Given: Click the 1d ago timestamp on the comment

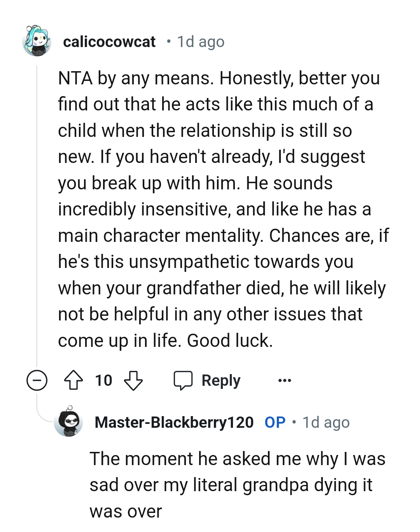Looking at the screenshot, I should (200, 42).
